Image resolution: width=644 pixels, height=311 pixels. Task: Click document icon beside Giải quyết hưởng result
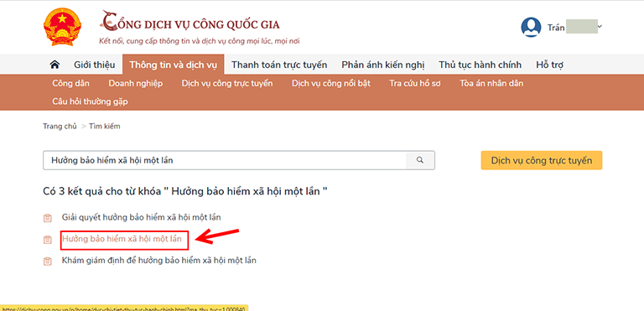pos(48,218)
